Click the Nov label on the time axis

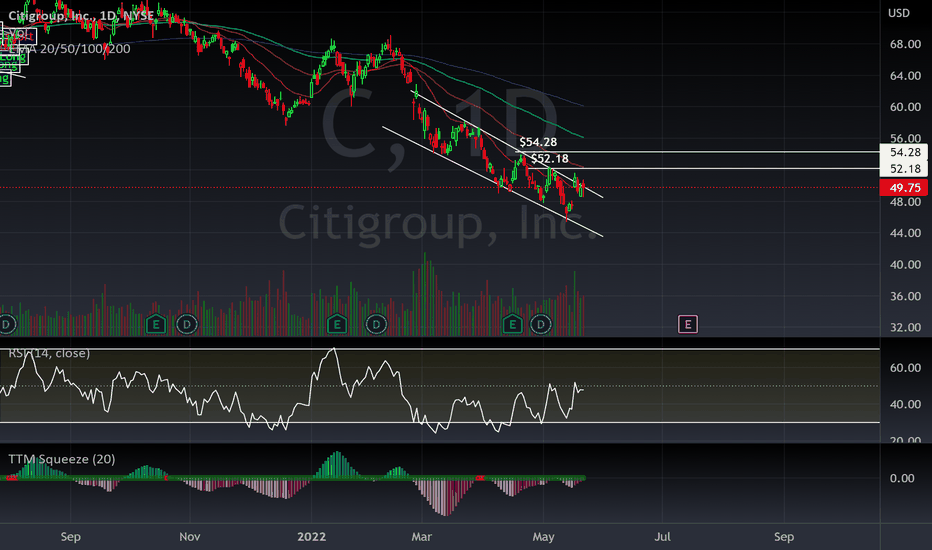(x=190, y=537)
